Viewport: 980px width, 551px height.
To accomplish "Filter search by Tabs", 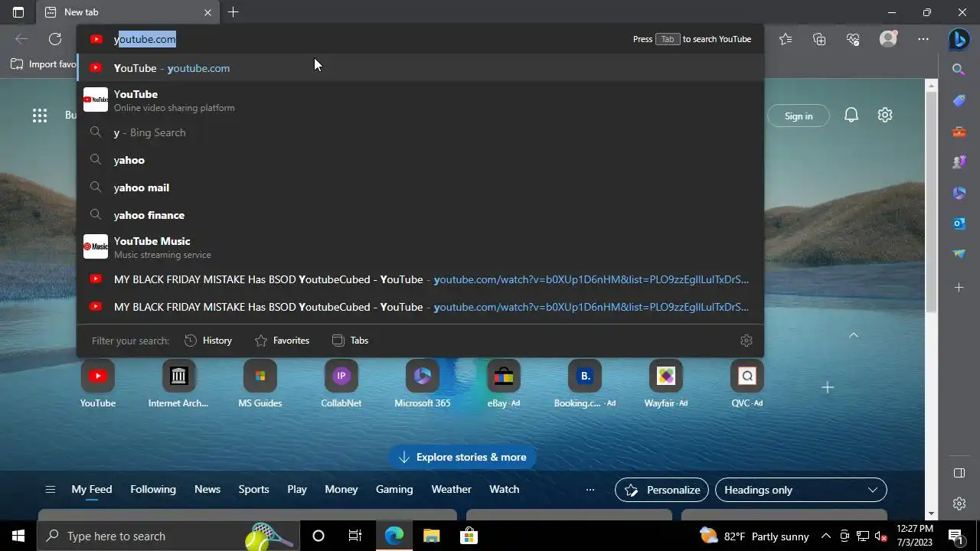I will pyautogui.click(x=350, y=341).
